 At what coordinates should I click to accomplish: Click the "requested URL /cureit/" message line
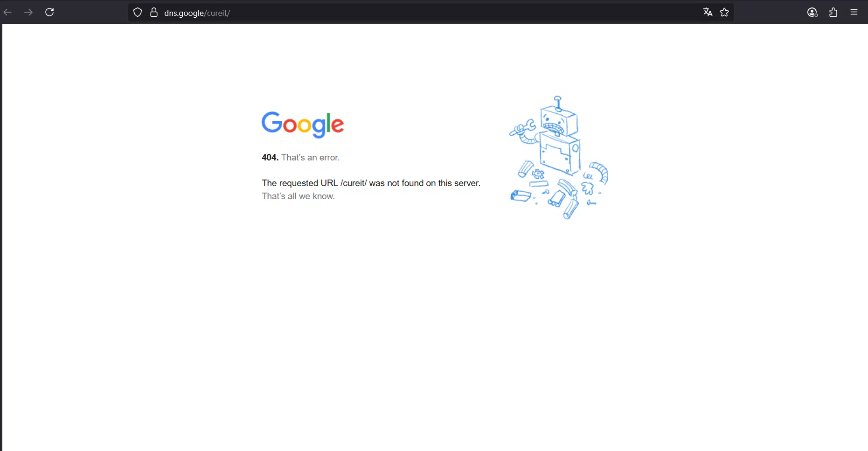tap(371, 183)
